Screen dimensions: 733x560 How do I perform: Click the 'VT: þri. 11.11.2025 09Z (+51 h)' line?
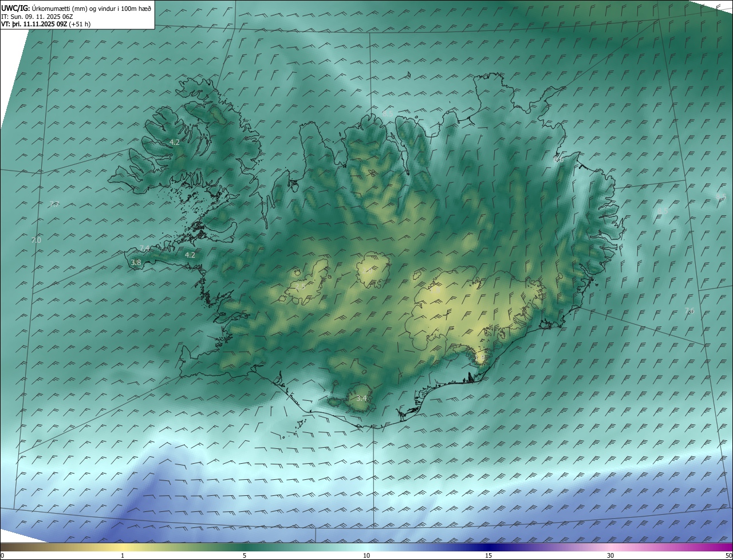[x=46, y=24]
